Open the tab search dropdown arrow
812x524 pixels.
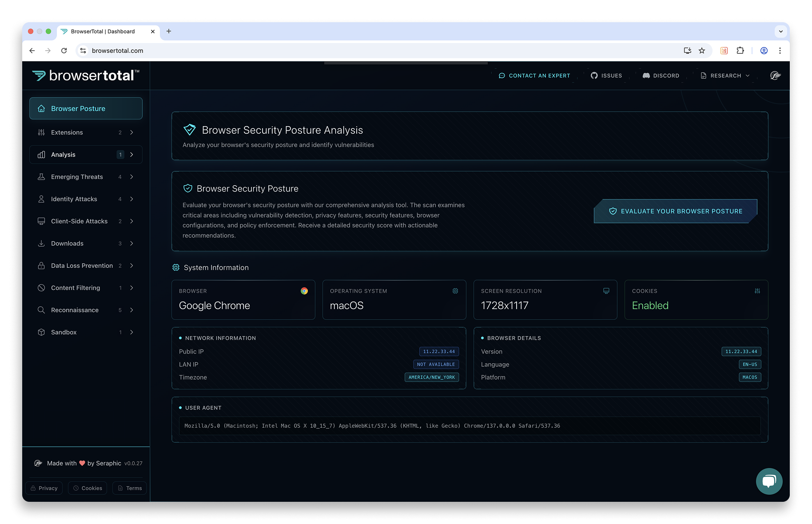tap(781, 32)
